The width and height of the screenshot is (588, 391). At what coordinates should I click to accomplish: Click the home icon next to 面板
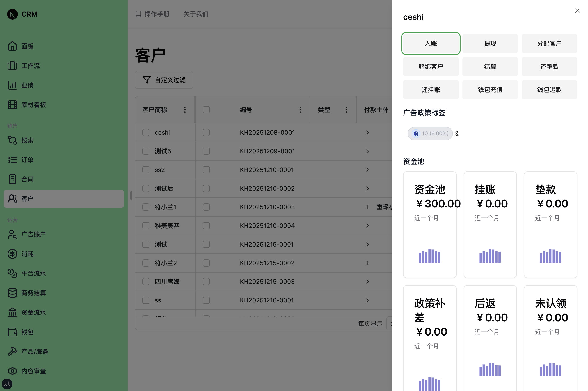click(12, 46)
